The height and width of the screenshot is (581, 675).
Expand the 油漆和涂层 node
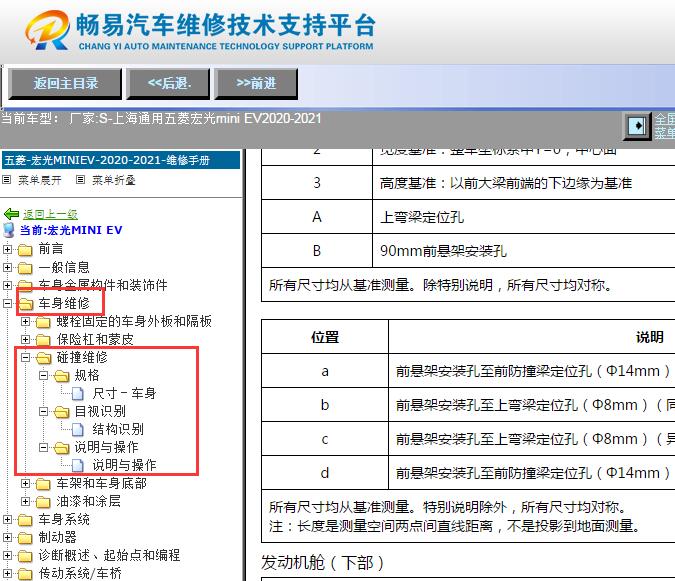(x=25, y=501)
